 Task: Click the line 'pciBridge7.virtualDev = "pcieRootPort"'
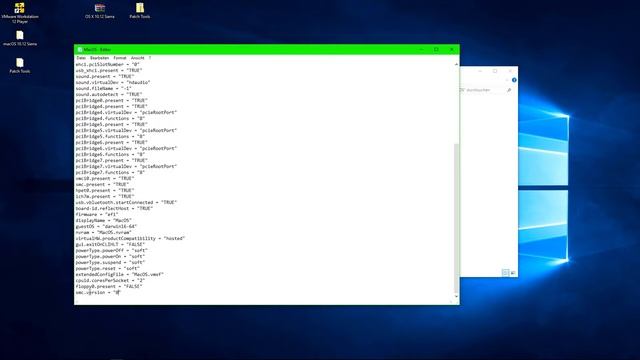click(x=127, y=167)
